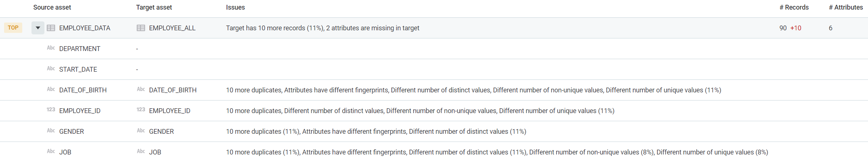Click the # Attributes column header

[x=845, y=7]
